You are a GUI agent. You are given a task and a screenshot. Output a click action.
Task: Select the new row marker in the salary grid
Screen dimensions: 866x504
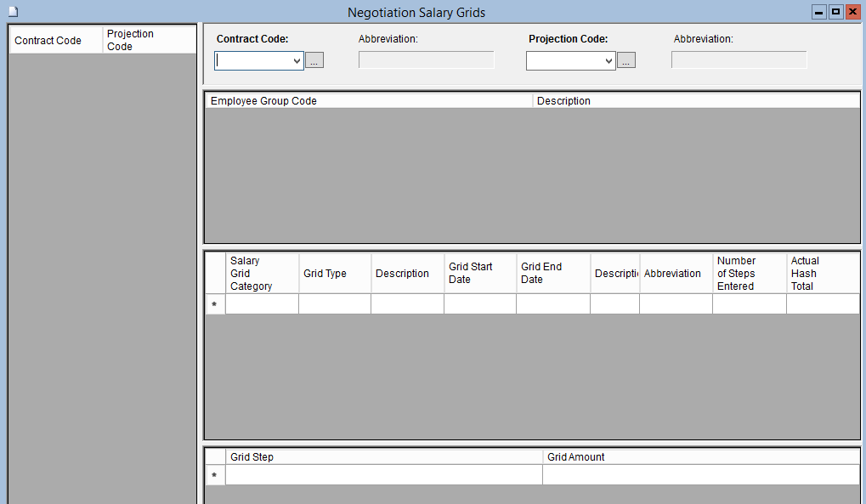[x=215, y=304]
